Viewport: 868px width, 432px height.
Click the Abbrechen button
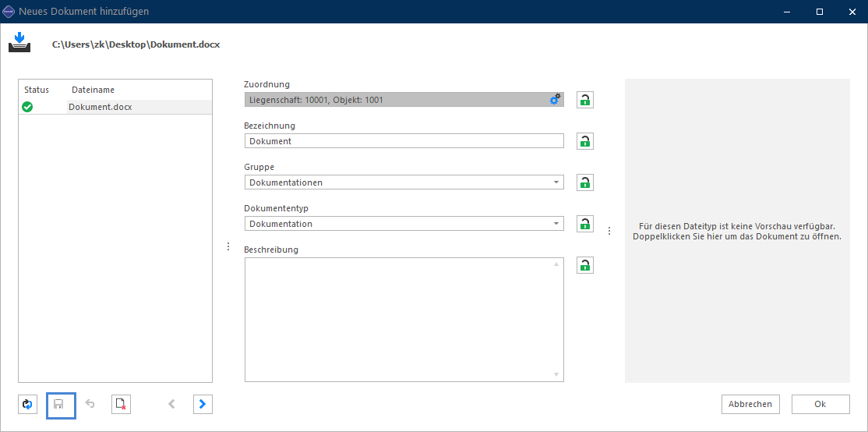[x=750, y=404]
